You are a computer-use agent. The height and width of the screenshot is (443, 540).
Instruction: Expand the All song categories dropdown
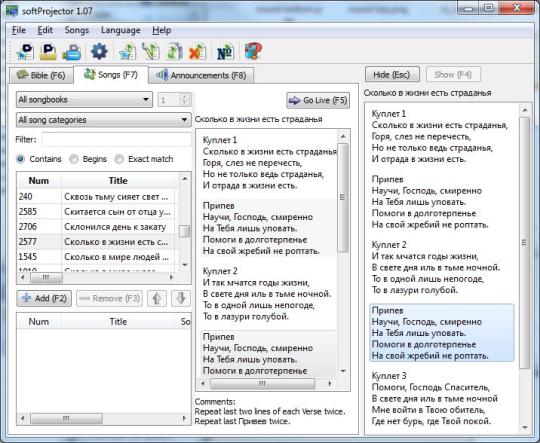[103, 120]
